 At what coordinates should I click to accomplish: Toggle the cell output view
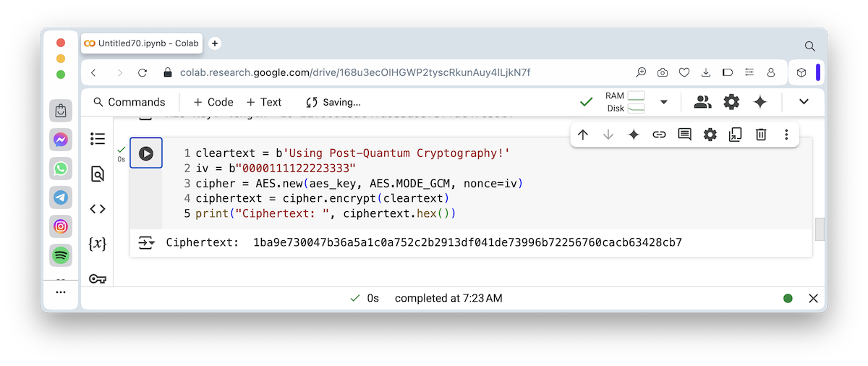[147, 243]
